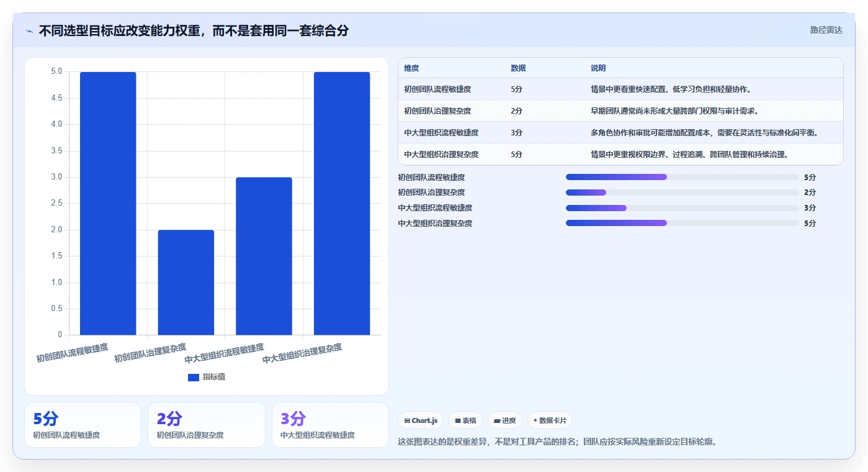This screenshot has width=868, height=472.
Task: Click the 2.5 y-axis tick label
Action: point(56,203)
